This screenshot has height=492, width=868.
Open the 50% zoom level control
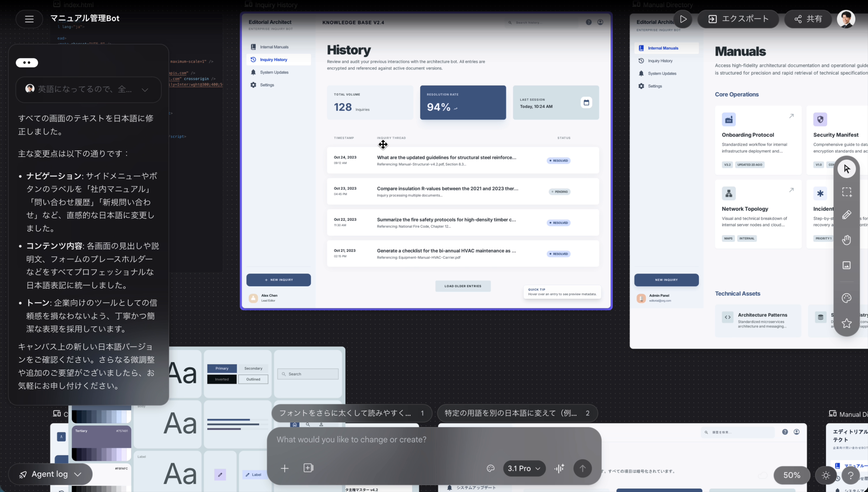791,475
